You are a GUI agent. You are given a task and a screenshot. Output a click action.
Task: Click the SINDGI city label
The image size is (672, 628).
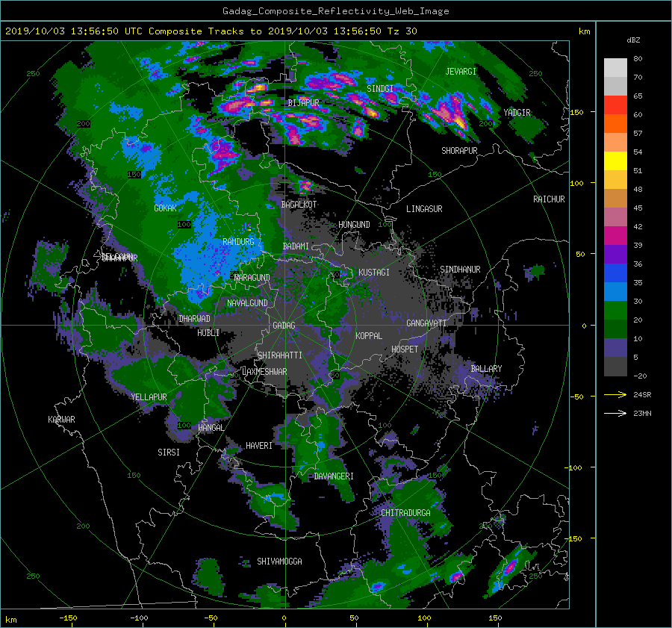click(x=380, y=89)
